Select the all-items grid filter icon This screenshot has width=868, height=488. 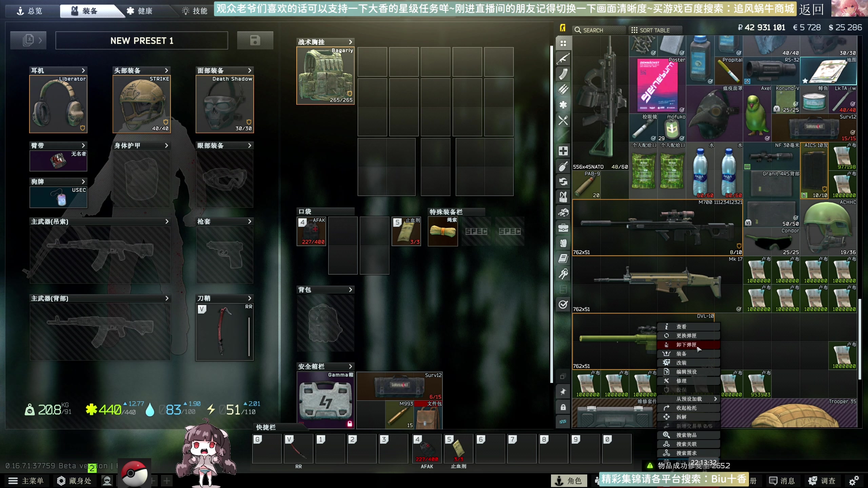(x=563, y=43)
